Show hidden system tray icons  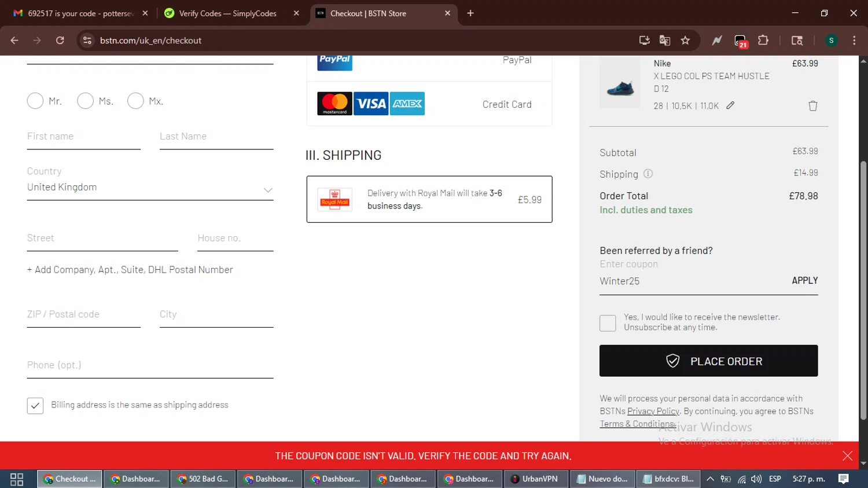coord(710,479)
